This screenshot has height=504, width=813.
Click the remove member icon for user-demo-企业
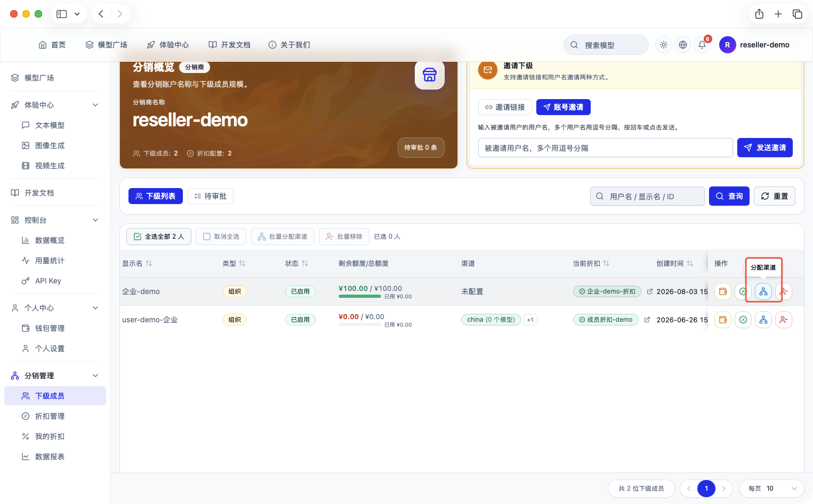click(783, 320)
